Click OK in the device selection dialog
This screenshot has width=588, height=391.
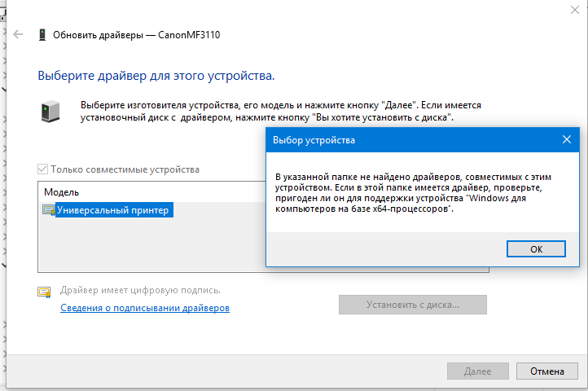click(536, 249)
